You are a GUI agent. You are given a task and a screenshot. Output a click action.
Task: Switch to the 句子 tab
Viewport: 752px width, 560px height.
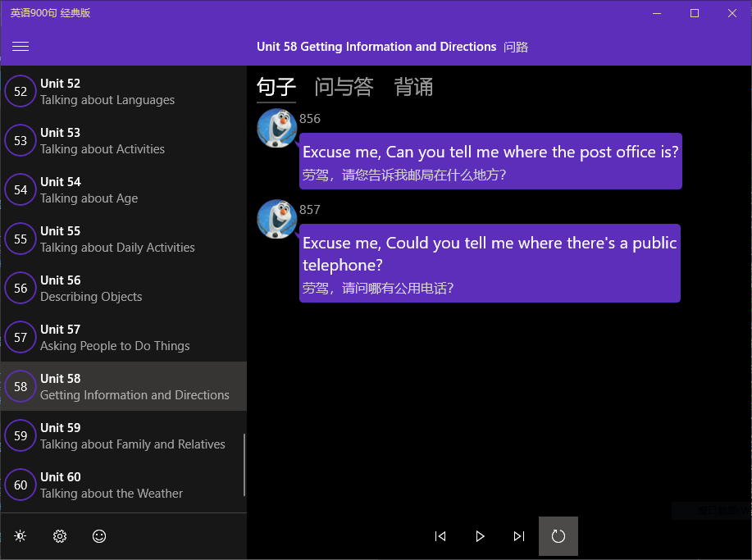click(x=276, y=87)
